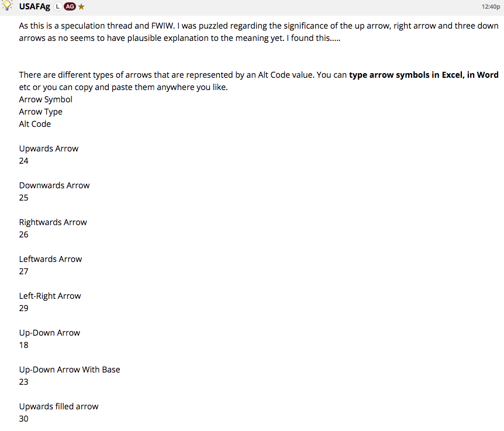Click the 'Arrow Symbol' heading line

46,99
